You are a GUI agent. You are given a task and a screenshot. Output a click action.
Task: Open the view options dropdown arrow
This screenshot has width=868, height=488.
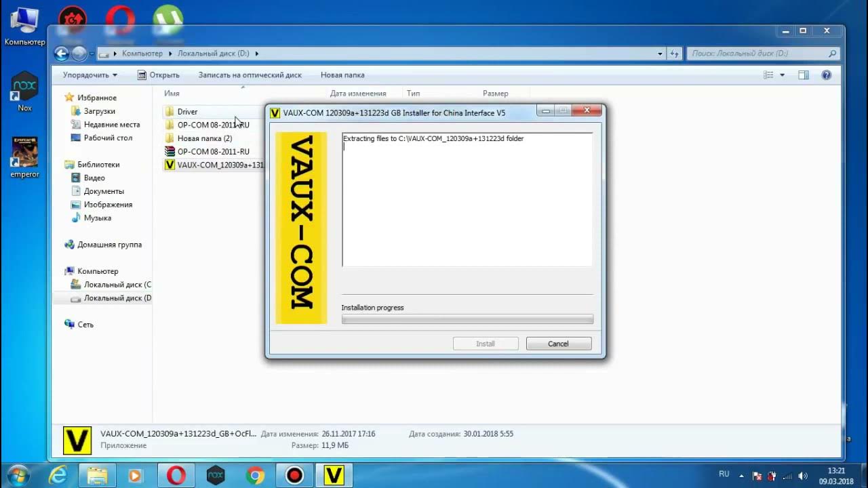(x=783, y=75)
